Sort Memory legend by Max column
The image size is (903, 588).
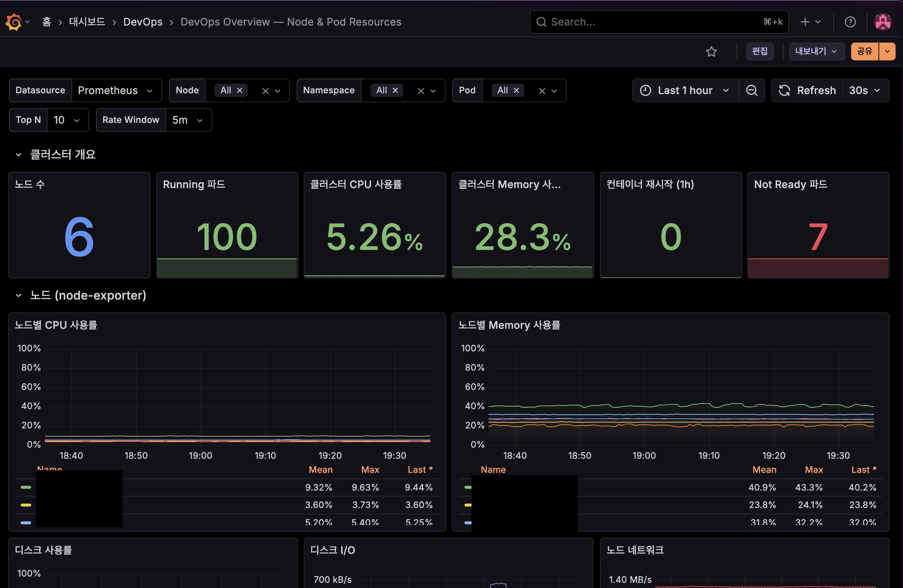[x=814, y=469]
